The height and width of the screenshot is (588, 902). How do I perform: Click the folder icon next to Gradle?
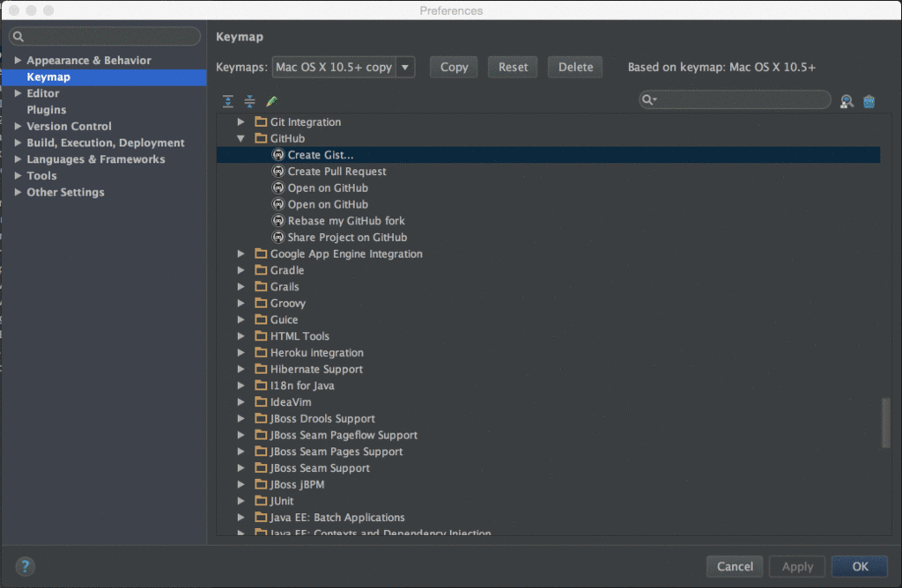click(261, 269)
